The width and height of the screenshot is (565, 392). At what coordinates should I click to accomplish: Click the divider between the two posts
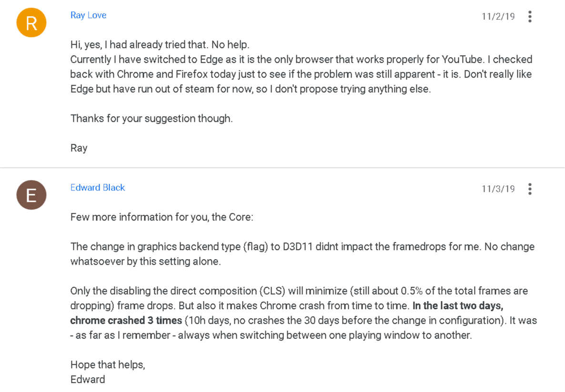282,168
